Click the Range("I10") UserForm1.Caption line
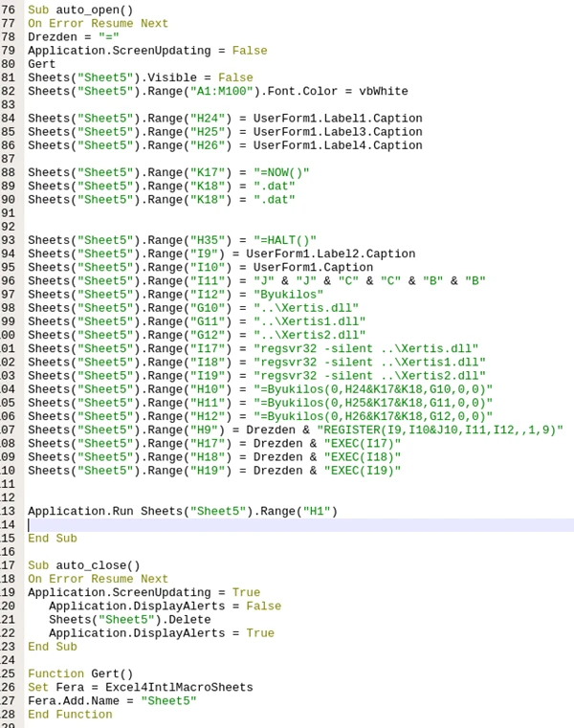This screenshot has width=574, height=728. click(201, 267)
